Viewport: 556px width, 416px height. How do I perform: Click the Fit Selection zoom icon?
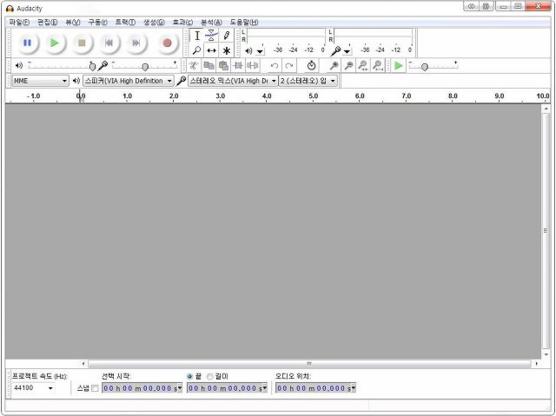[363, 66]
